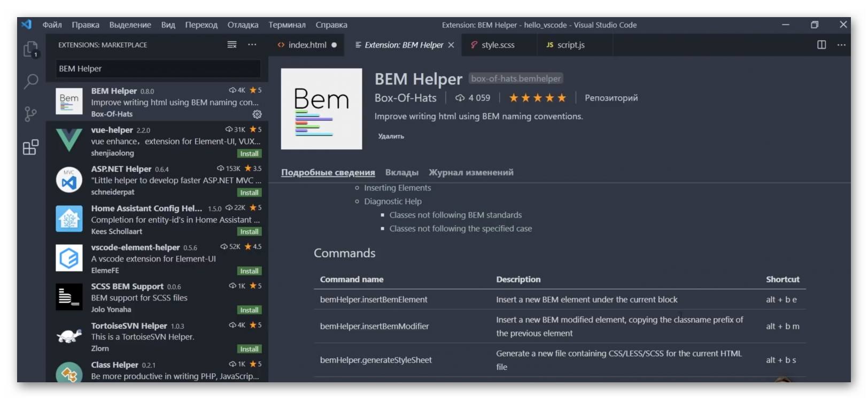Open the Журнал изменений tab
Image resolution: width=868 pixels, height=401 pixels.
pos(471,172)
